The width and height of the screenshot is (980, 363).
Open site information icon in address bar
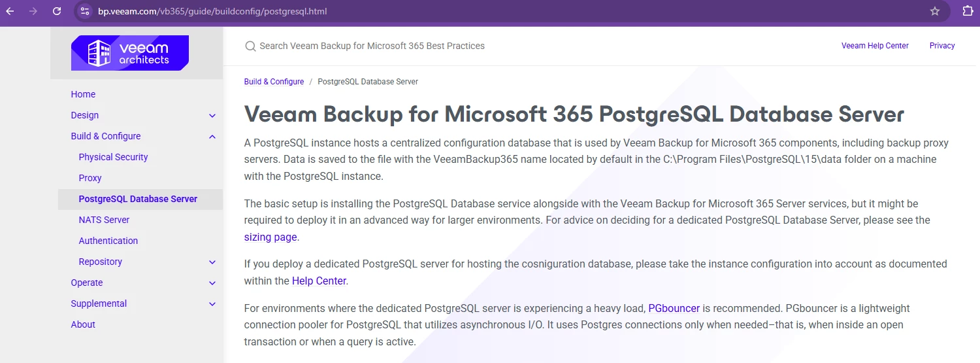[x=85, y=11]
